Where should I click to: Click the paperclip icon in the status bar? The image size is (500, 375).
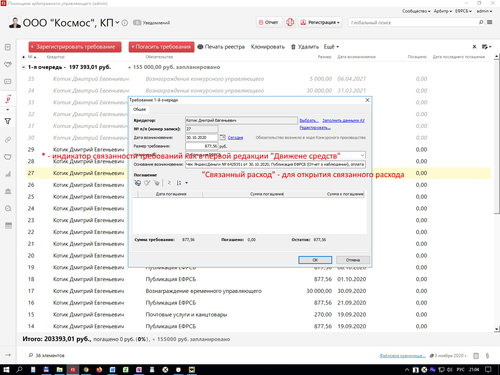tap(487, 356)
